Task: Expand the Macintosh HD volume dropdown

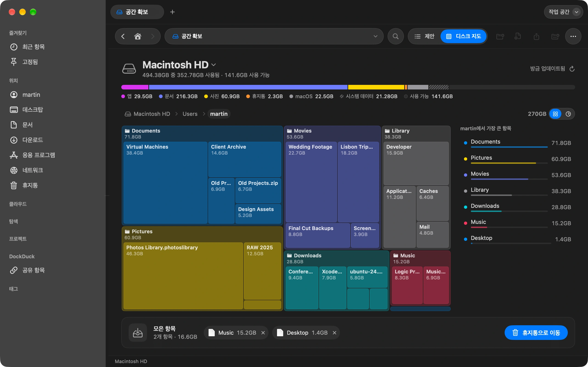Action: coord(214,65)
